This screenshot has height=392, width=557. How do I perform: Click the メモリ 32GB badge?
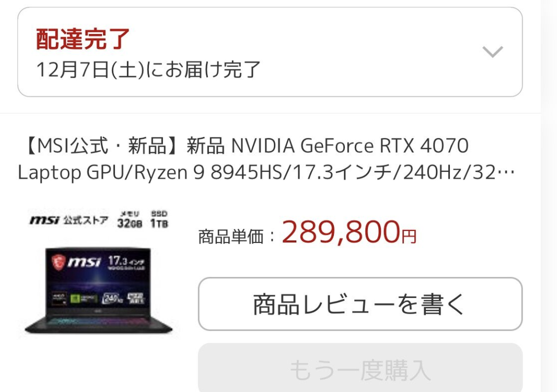pyautogui.click(x=130, y=220)
